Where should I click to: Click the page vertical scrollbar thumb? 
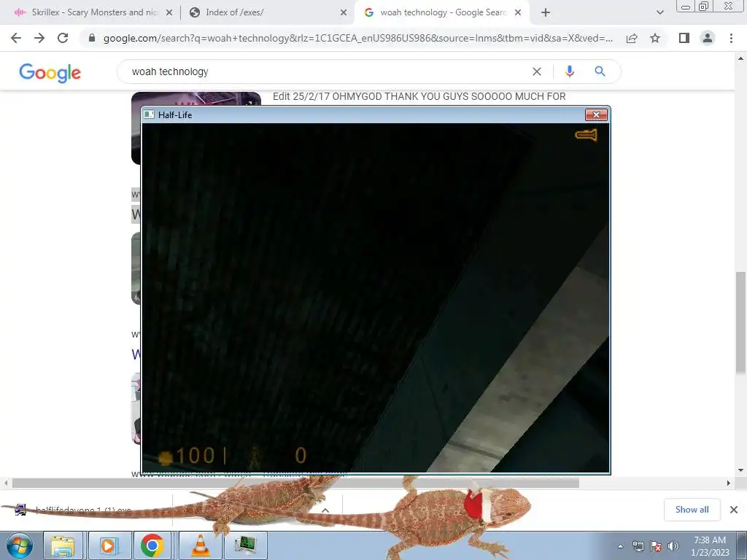click(x=741, y=322)
